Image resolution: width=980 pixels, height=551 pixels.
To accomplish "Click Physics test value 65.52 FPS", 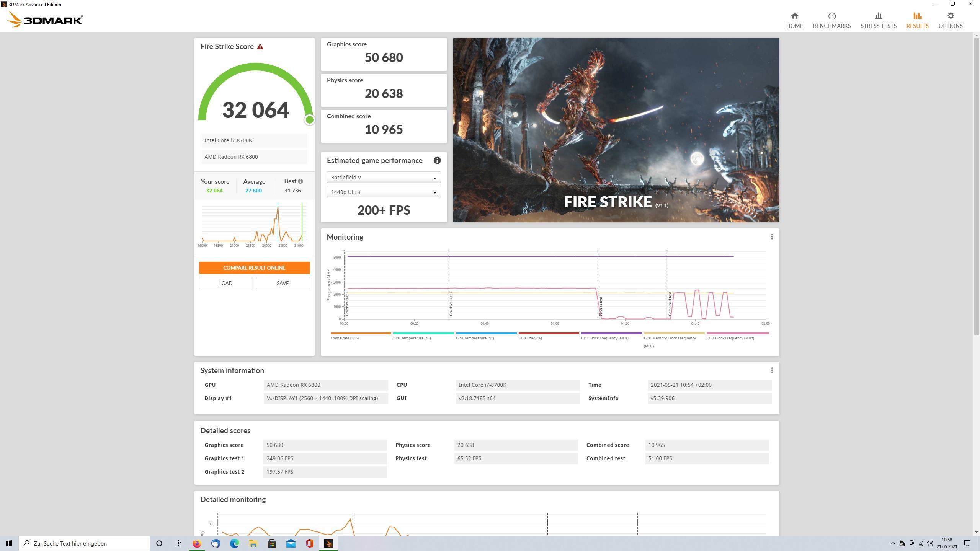I will (516, 458).
